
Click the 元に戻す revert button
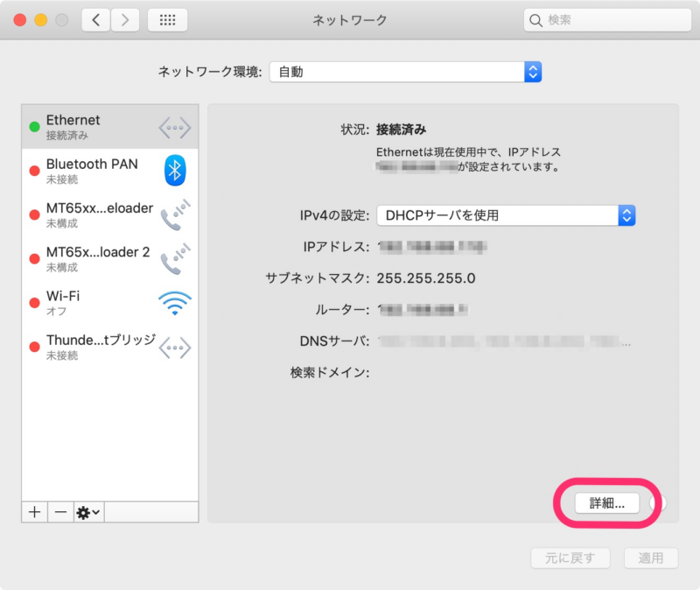[571, 558]
